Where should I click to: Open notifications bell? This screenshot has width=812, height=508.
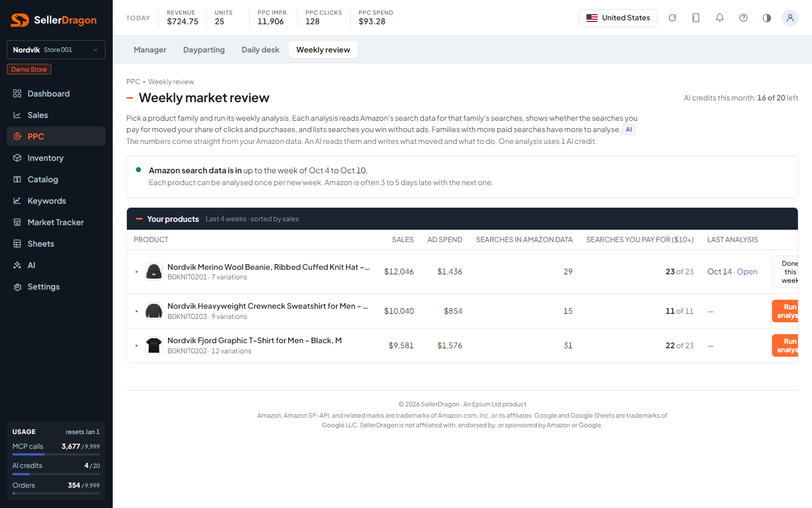click(720, 18)
